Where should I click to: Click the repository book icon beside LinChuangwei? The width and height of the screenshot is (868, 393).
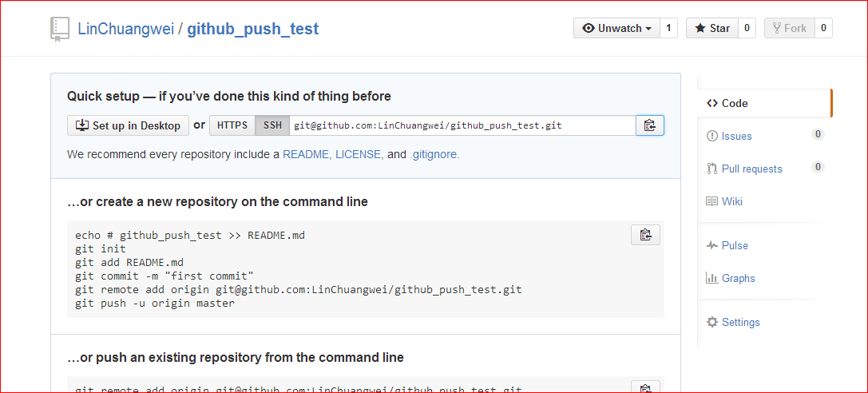(x=60, y=29)
